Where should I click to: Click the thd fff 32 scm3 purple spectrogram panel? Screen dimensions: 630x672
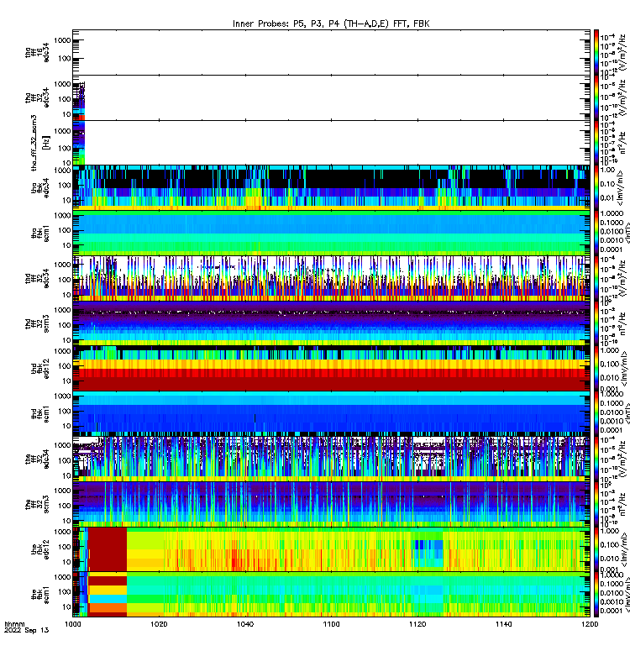pos(331,323)
